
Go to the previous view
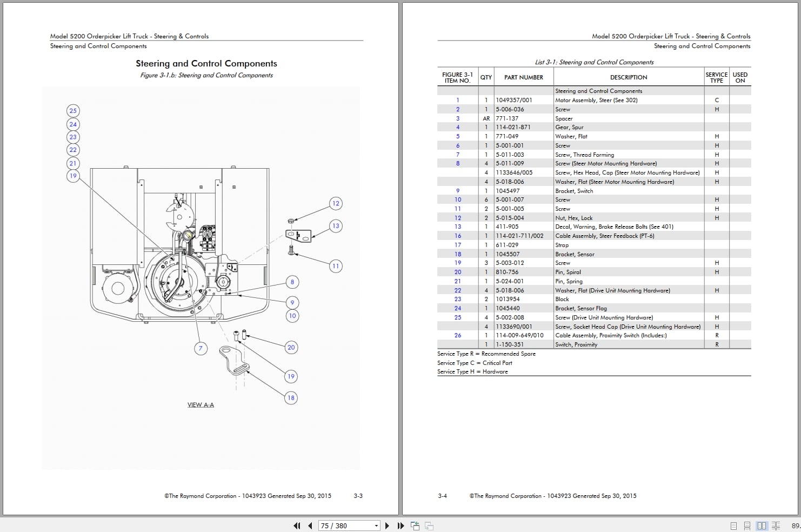pos(415,526)
